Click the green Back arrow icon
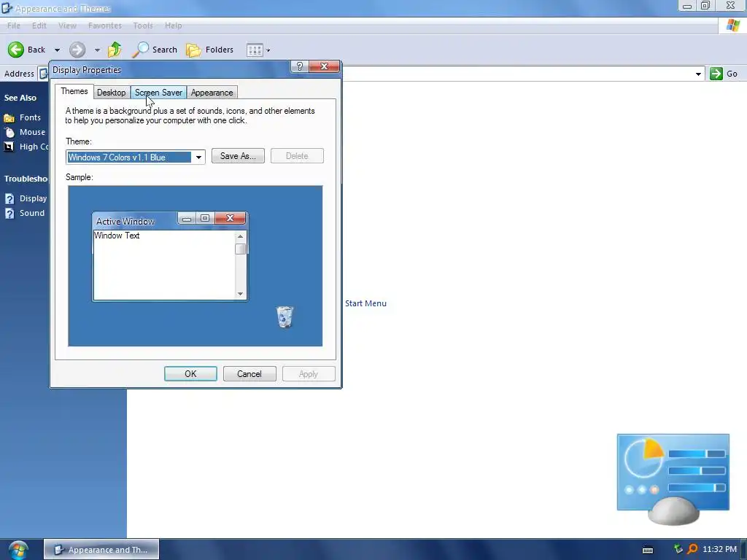Viewport: 747px width, 560px height. coord(16,50)
